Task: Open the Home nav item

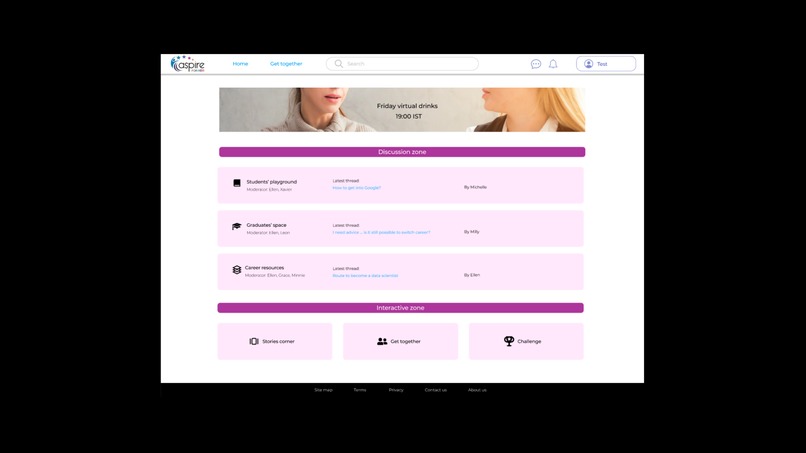Action: pyautogui.click(x=240, y=64)
